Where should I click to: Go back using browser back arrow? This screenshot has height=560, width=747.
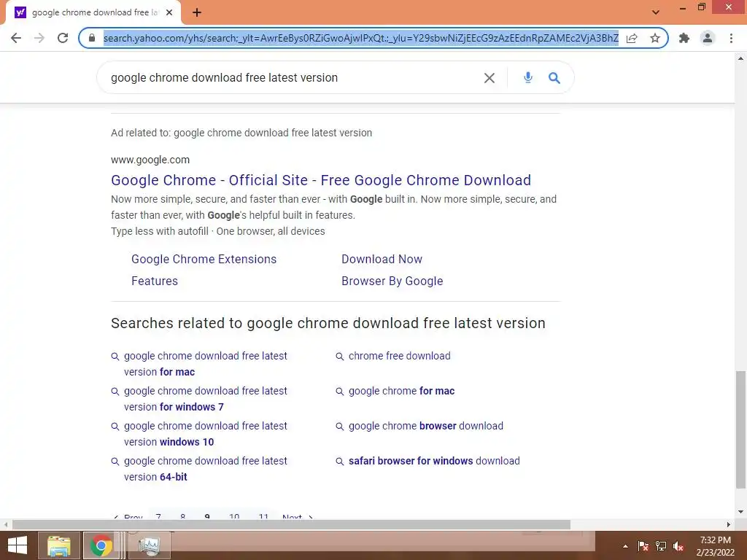(16, 38)
